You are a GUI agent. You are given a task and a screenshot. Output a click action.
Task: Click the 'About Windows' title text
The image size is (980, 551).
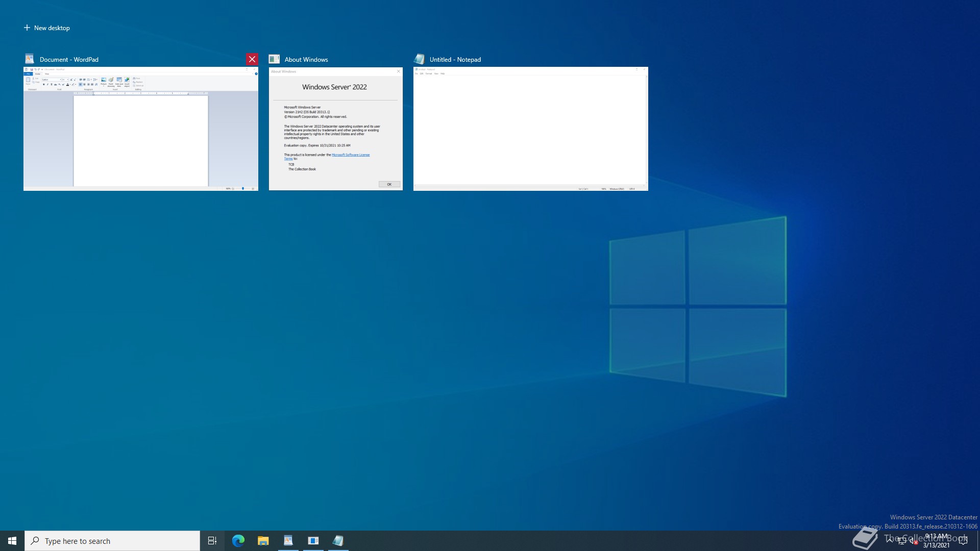[x=306, y=60]
